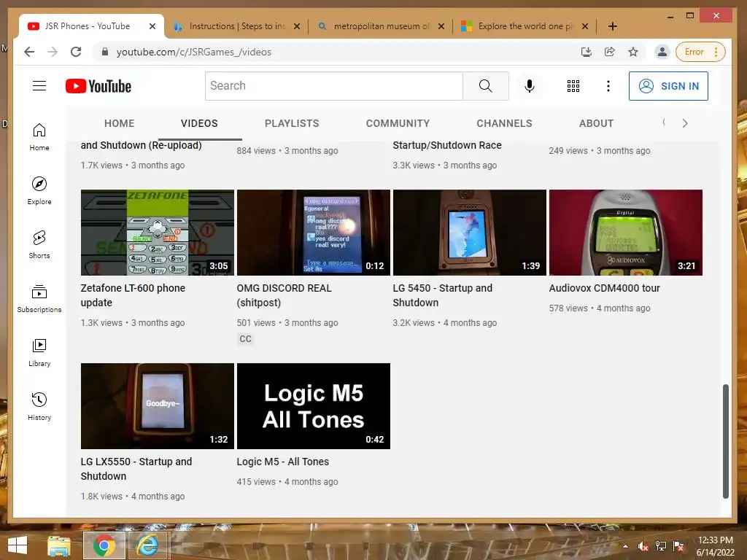Open Explore in the left sidebar
The image size is (747, 560).
[39, 191]
